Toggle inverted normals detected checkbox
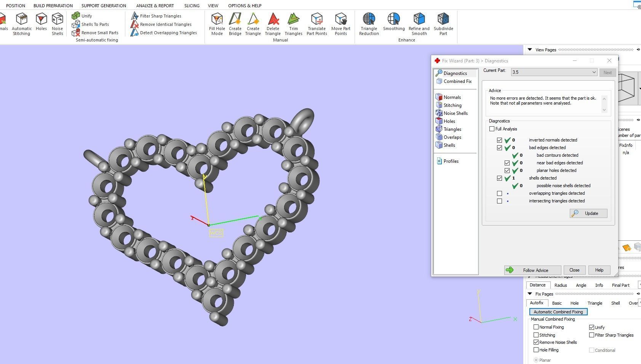 [x=499, y=140]
